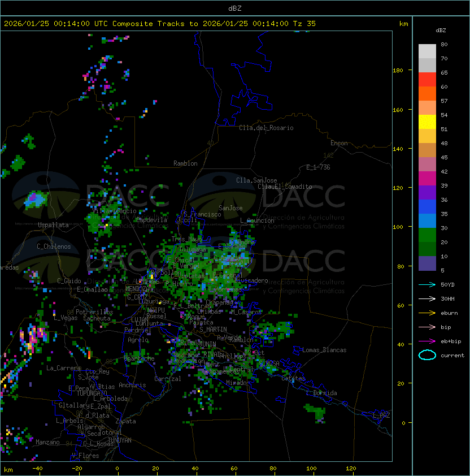
Task: Click the '180' km tick on right axis
Action: (398, 71)
